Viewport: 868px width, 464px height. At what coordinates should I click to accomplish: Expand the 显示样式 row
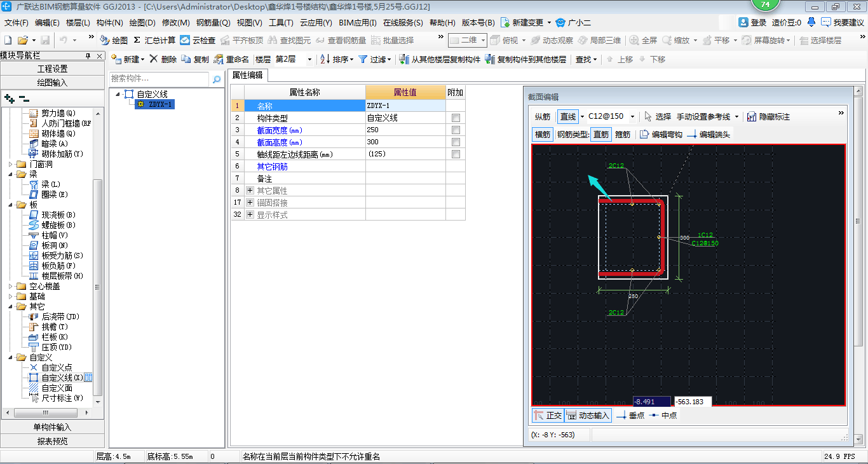[250, 215]
